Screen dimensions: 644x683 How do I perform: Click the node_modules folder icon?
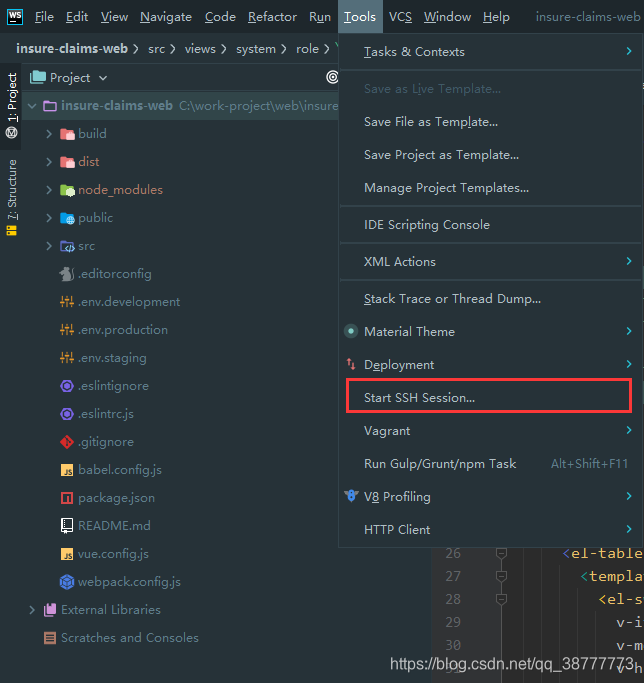(67, 190)
